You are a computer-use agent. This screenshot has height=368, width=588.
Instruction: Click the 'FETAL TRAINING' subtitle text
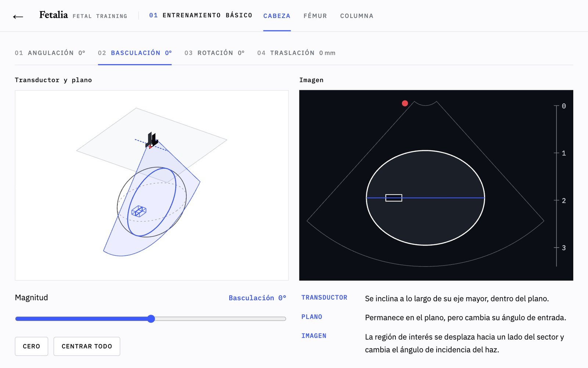100,16
